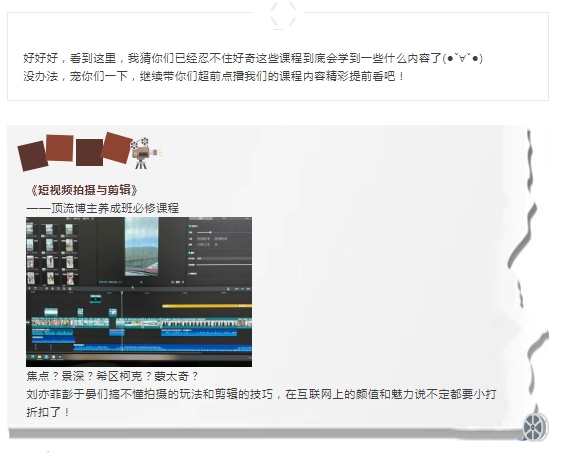Click the leftmost dark brown square decoration

(x=33, y=156)
